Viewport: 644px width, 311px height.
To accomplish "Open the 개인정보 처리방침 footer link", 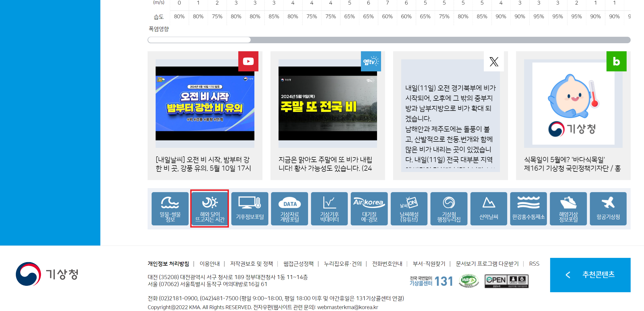I will [x=168, y=264].
